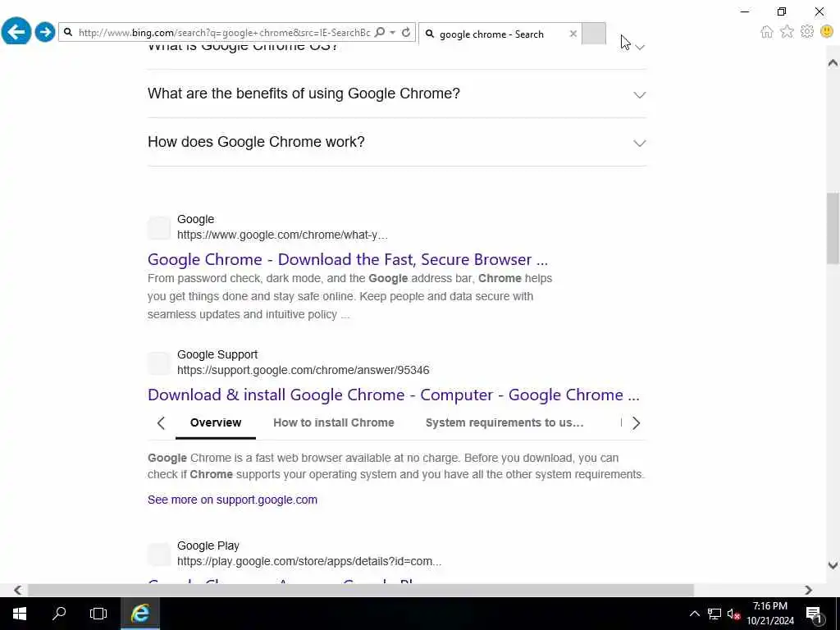Open a new blank tab
The height and width of the screenshot is (630, 840).
594,33
